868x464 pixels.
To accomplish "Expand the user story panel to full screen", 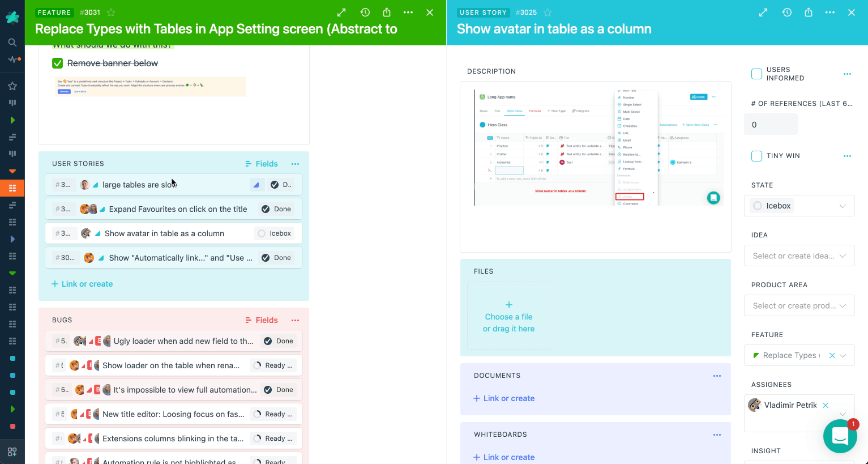I will point(764,12).
